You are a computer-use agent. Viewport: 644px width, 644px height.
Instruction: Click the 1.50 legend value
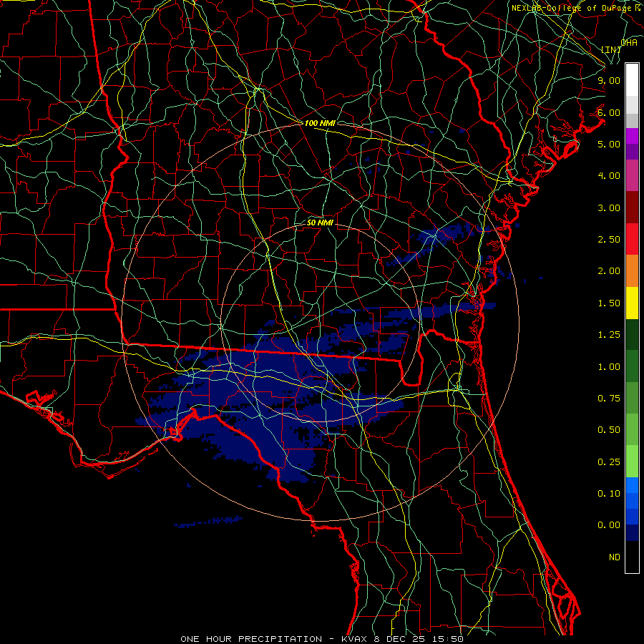tap(609, 303)
